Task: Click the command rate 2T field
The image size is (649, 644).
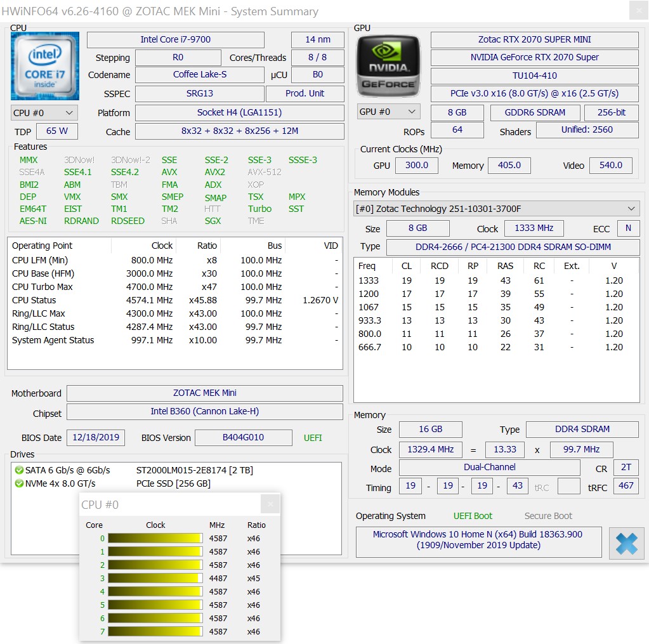Action: coord(626,467)
